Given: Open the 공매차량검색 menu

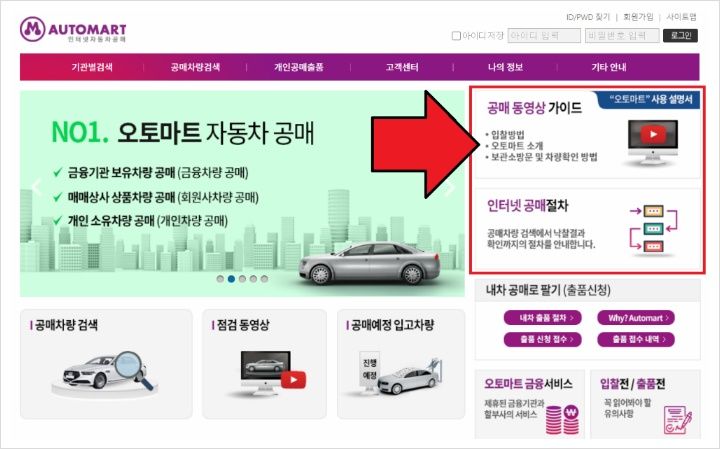Looking at the screenshot, I should click(x=195, y=67).
